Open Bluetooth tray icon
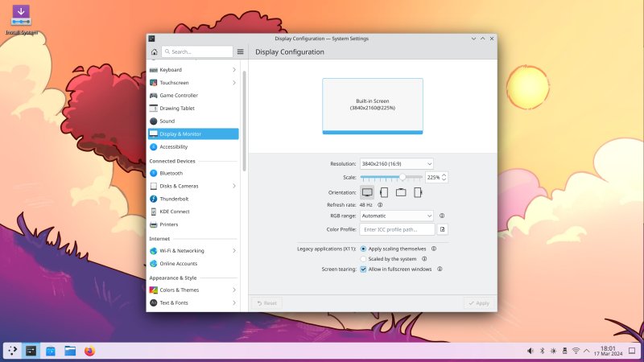644x362 pixels. click(542, 351)
